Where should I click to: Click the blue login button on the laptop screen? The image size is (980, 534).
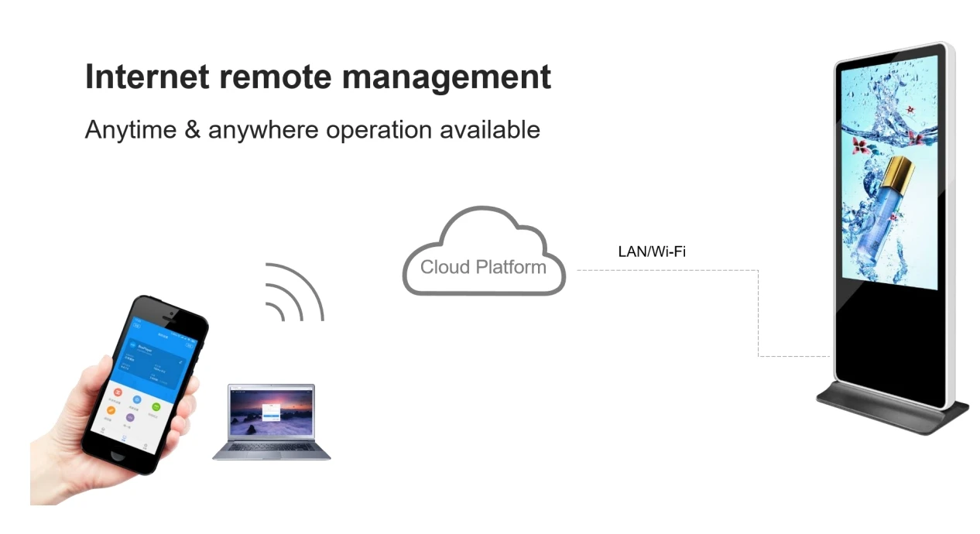click(x=271, y=416)
